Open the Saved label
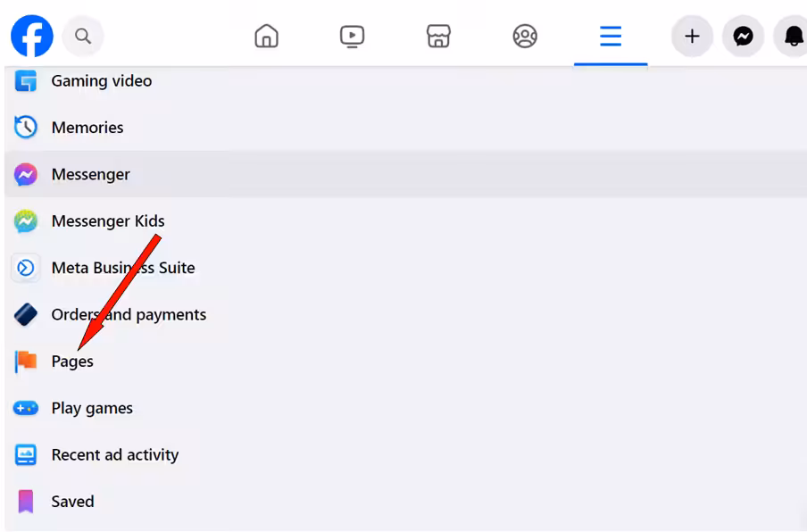The height and width of the screenshot is (532, 807). coord(72,501)
